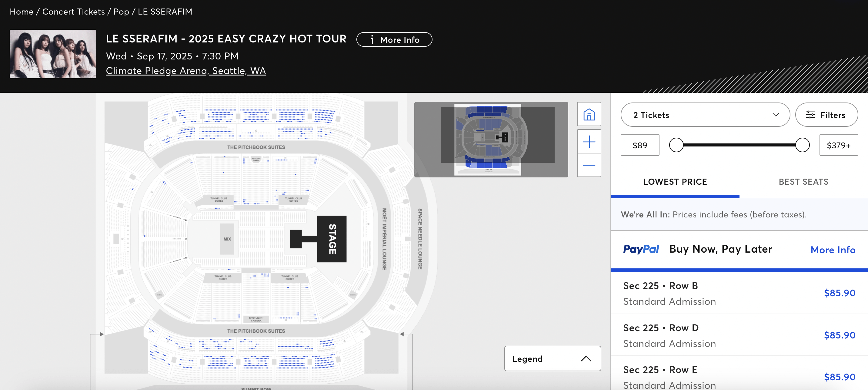Switch to the BEST SEATS tab

[803, 182]
